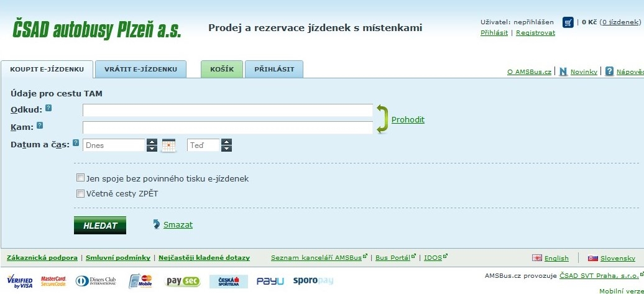Switch language via Slovensky link text

[x=618, y=259]
